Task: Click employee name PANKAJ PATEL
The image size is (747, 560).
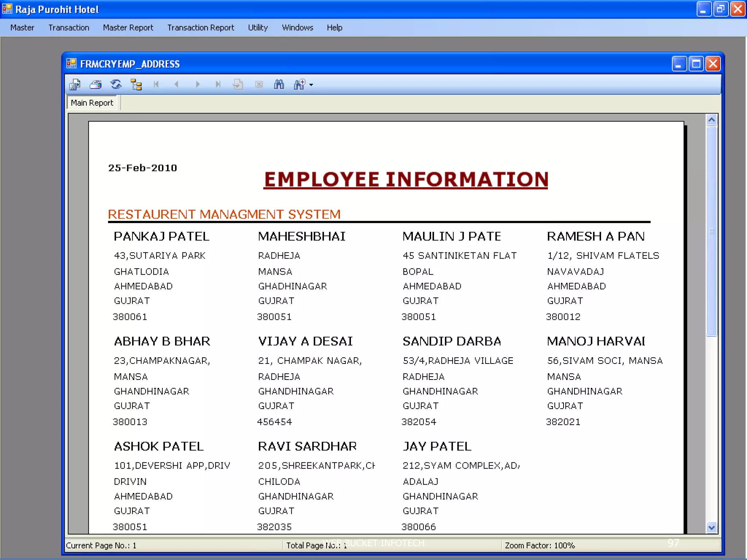Action: 162,236
